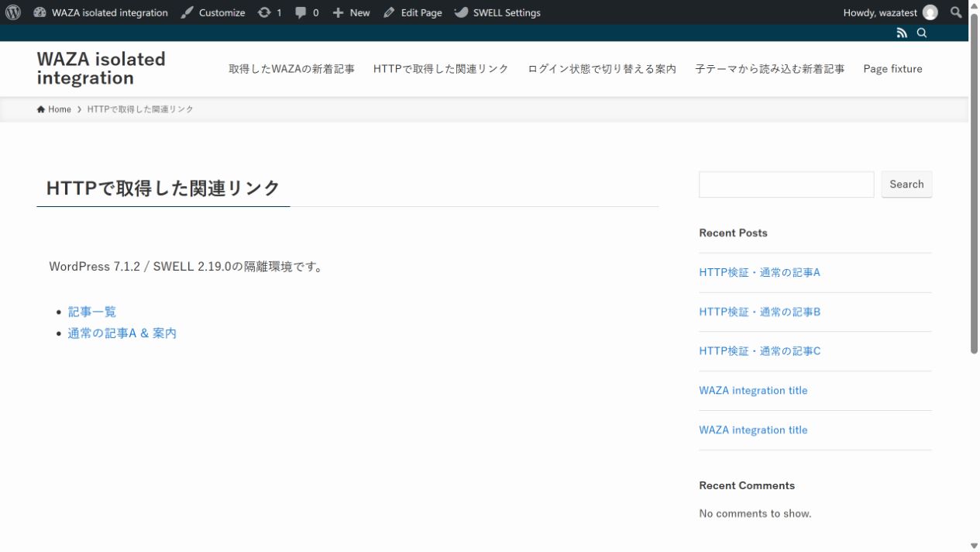Open the first WAZA integration title post
Screen dimensions: 980x552
click(x=753, y=391)
